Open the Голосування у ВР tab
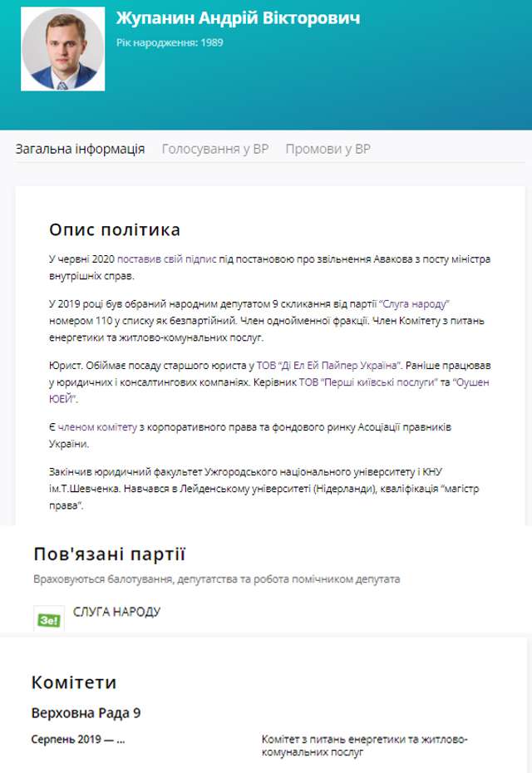The width and height of the screenshot is (532, 773). click(x=214, y=149)
